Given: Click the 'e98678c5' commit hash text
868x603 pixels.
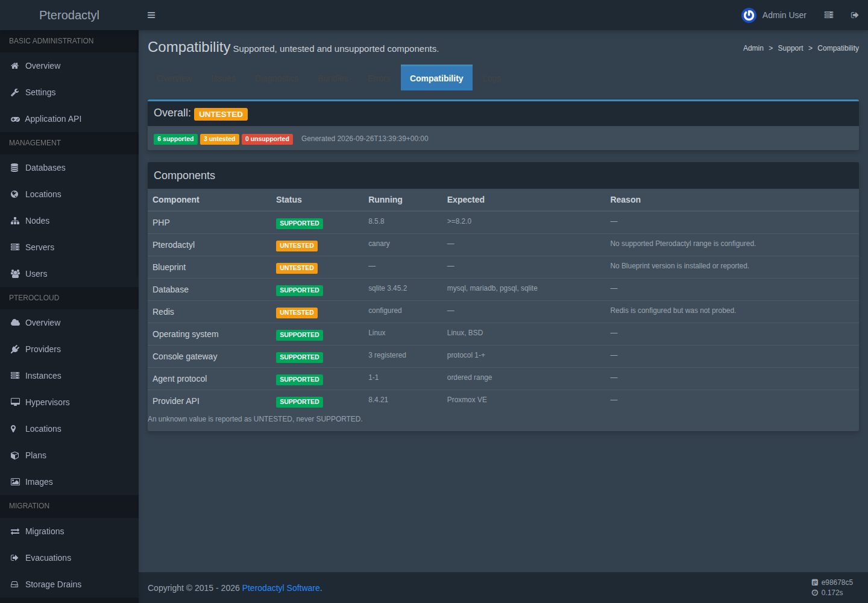Looking at the screenshot, I should 837,582.
